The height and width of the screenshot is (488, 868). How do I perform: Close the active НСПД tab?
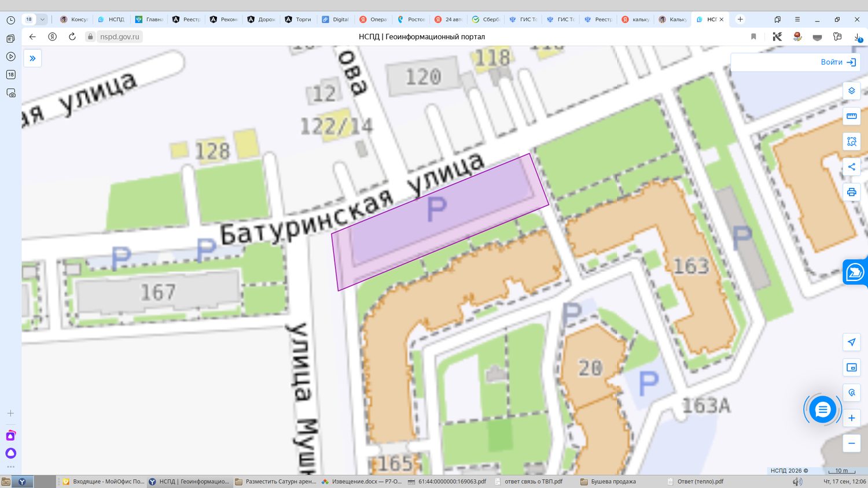[x=722, y=19]
